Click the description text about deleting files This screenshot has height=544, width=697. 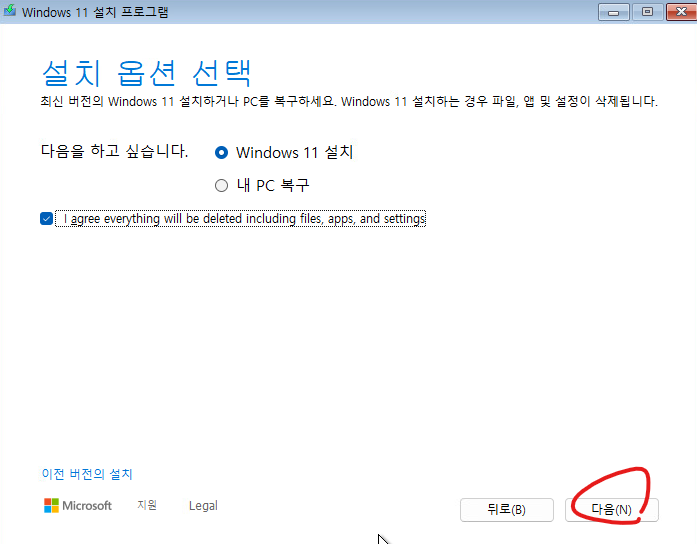point(349,101)
